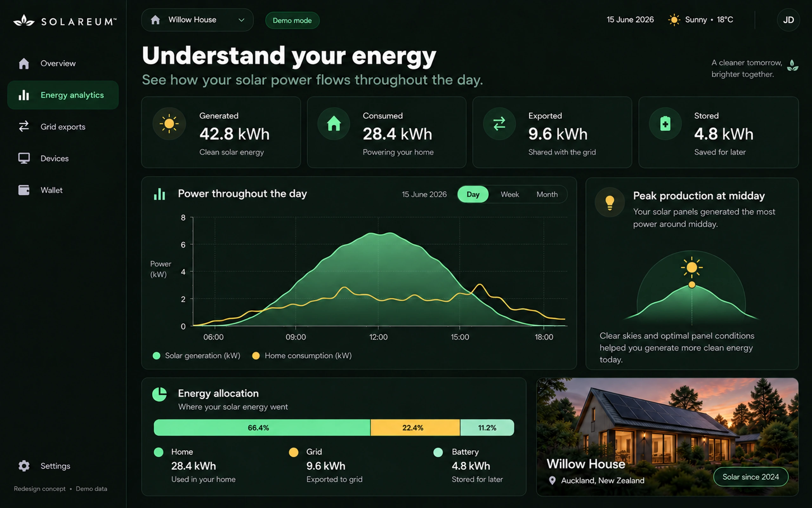Image resolution: width=812 pixels, height=508 pixels.
Task: Click the Solar since 2024 badge
Action: pos(750,477)
